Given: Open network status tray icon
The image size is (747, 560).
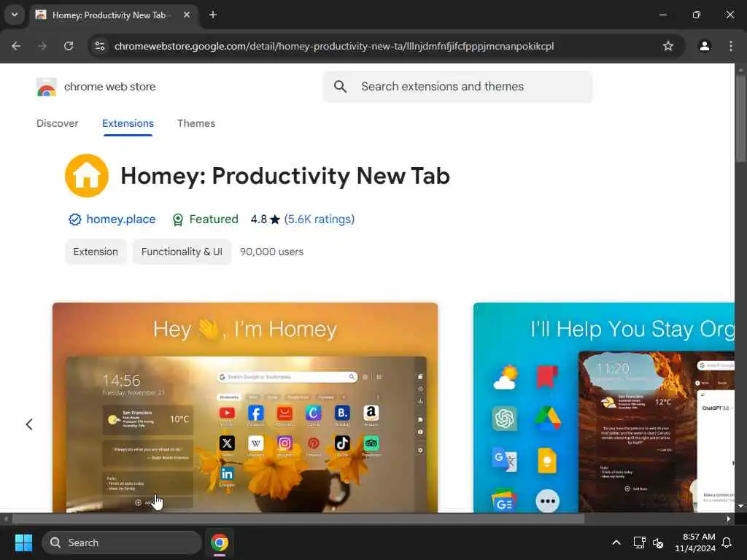Looking at the screenshot, I should point(639,542).
